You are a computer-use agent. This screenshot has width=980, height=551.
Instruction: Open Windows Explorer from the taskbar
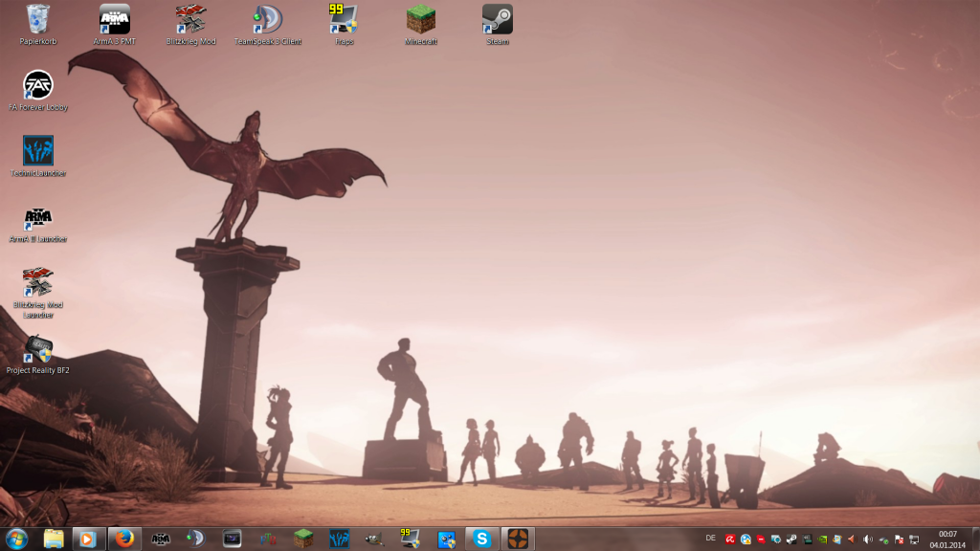tap(54, 539)
